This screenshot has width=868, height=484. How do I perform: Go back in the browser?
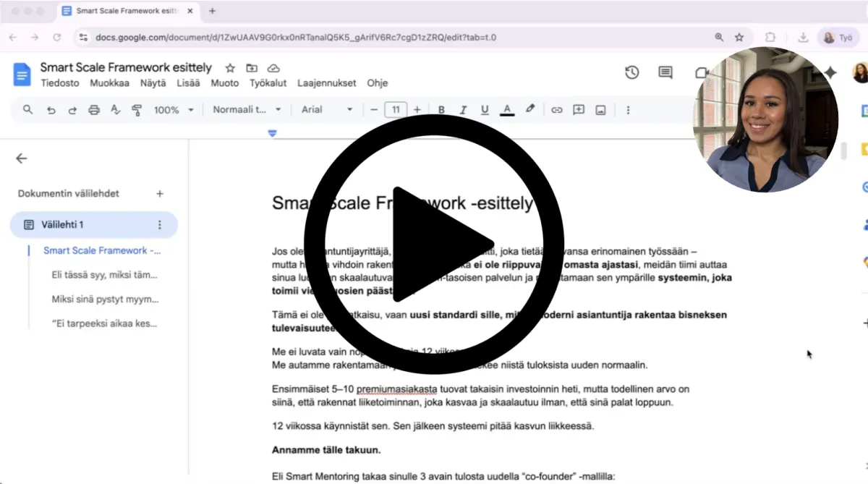click(12, 38)
